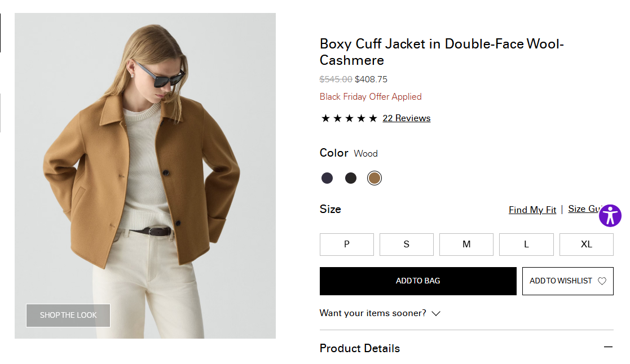Viewport: 630px width, 364px height.
Task: Click the five-star rating icons
Action: coord(349,118)
